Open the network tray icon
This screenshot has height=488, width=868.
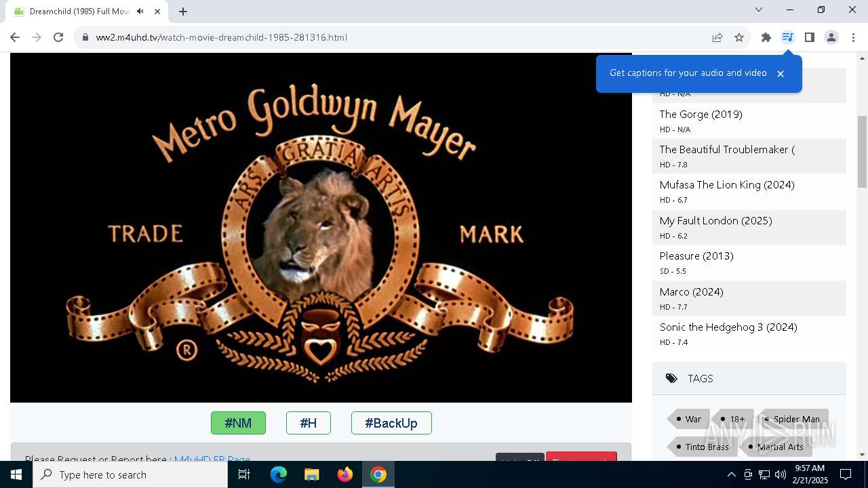tap(764, 474)
